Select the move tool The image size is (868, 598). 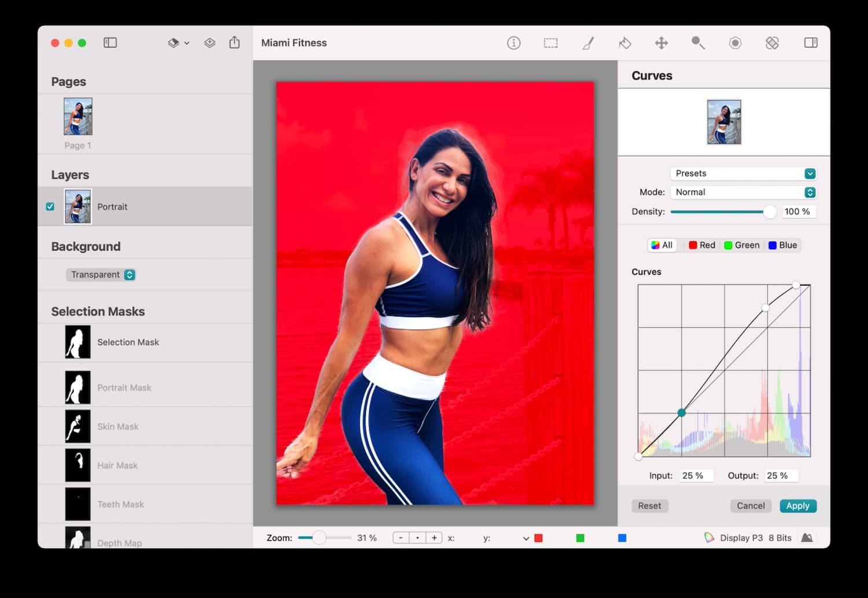point(661,43)
